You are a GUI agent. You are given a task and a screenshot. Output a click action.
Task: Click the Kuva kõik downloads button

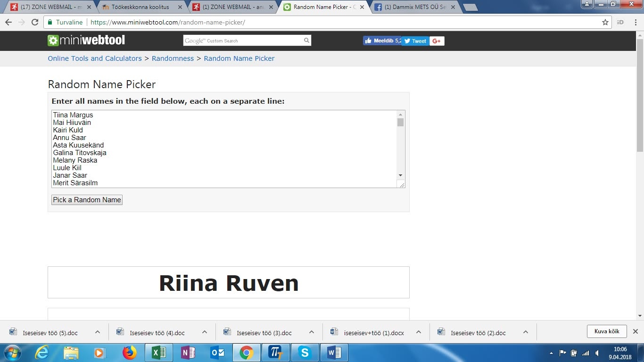point(607,331)
